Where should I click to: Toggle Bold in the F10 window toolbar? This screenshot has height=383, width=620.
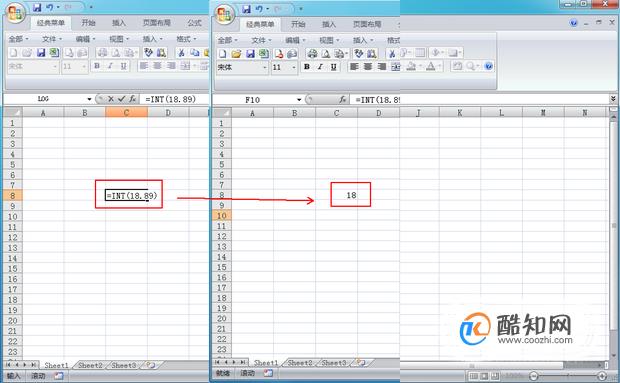pos(307,67)
